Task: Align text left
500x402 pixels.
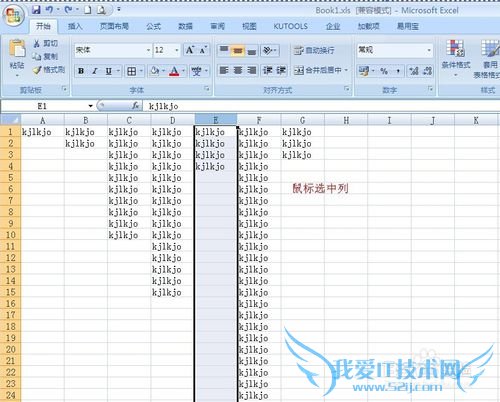Action: 224,70
